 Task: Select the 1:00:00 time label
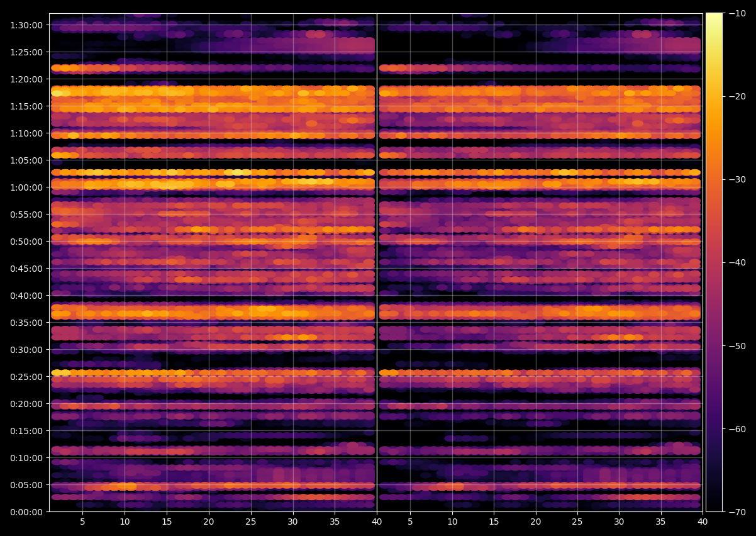tap(26, 187)
